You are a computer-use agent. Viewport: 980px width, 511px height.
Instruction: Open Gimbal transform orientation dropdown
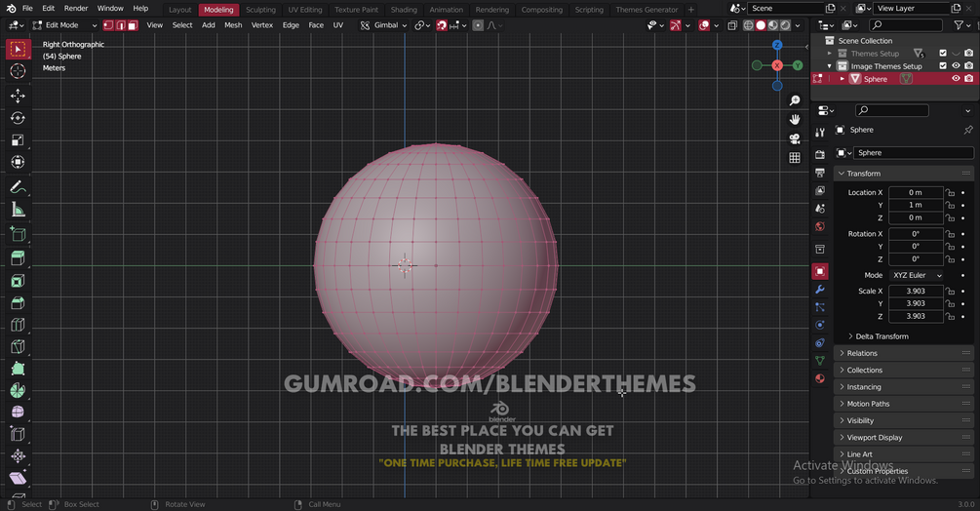(384, 25)
